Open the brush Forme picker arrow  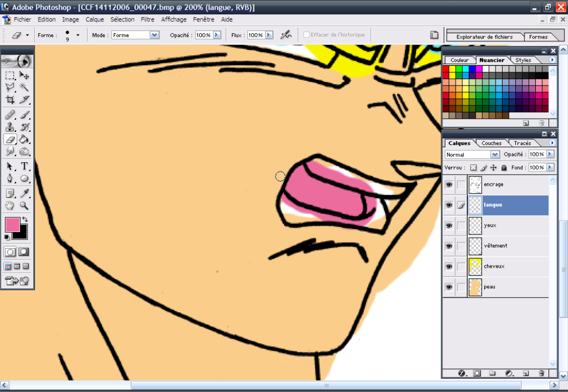[78, 35]
